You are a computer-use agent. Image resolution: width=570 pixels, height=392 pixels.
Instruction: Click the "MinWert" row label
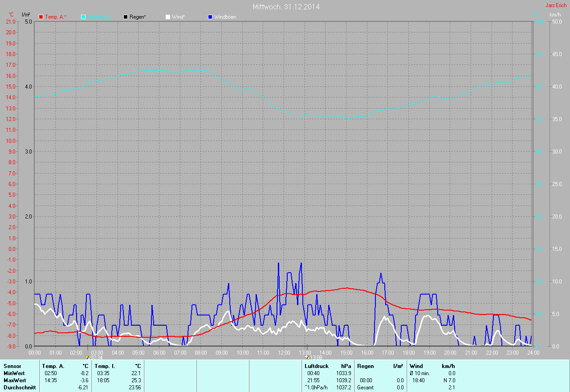tap(15, 373)
